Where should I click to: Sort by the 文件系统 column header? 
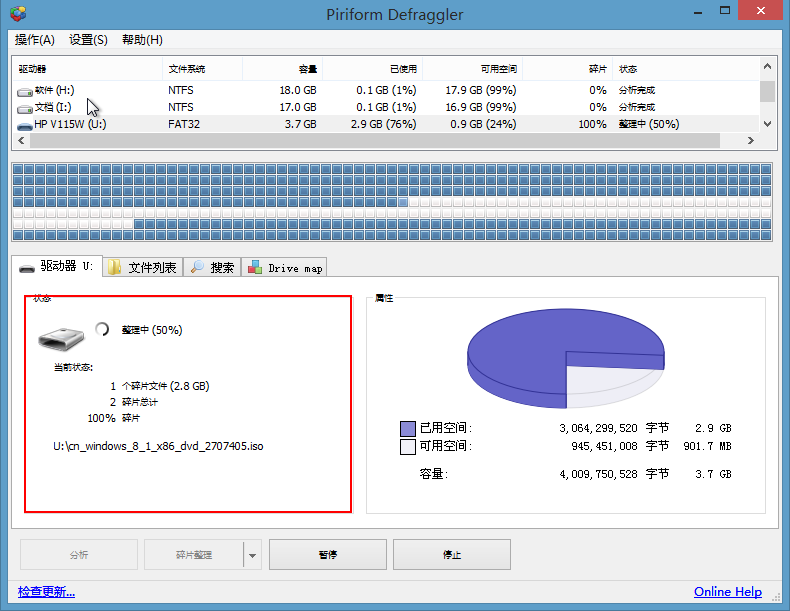point(203,69)
